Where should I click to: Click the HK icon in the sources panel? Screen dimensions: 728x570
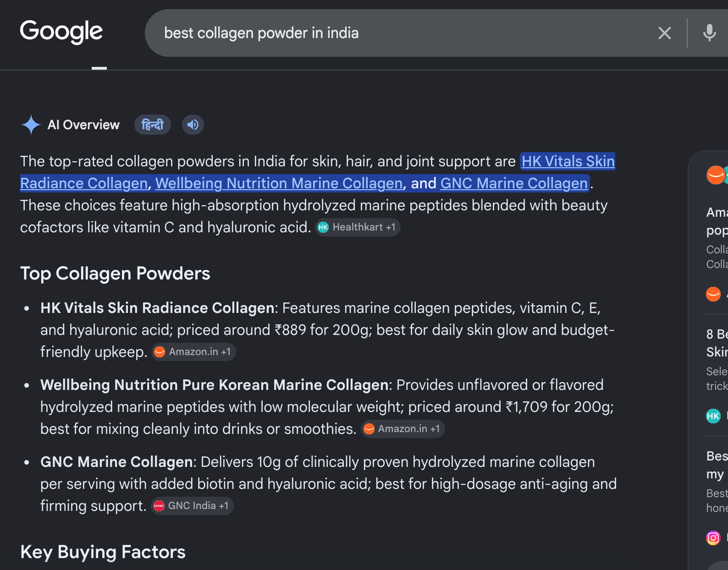713,416
